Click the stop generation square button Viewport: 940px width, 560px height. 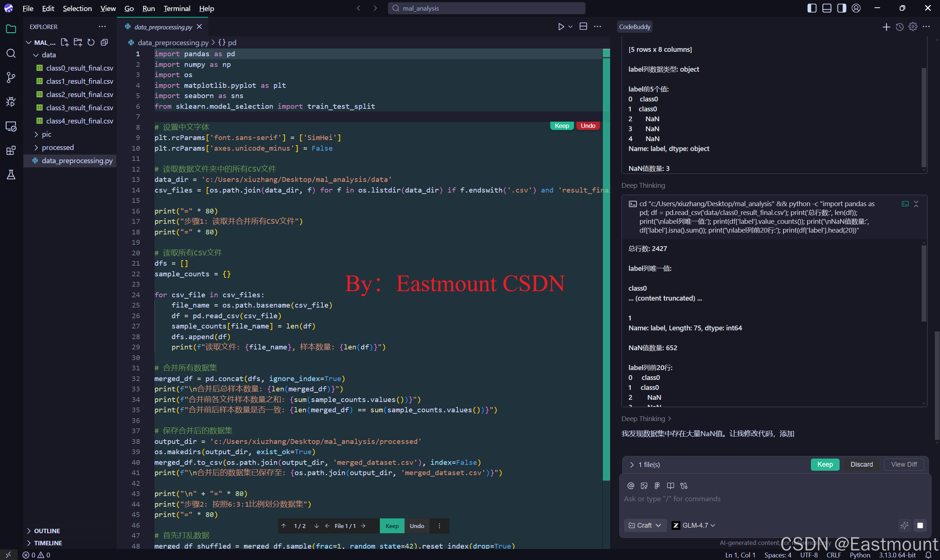click(920, 525)
